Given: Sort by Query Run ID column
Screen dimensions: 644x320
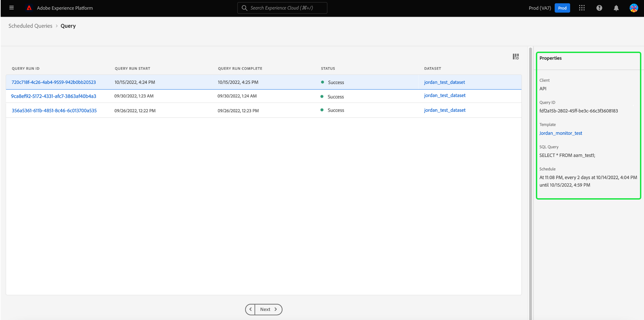Looking at the screenshot, I should point(26,68).
